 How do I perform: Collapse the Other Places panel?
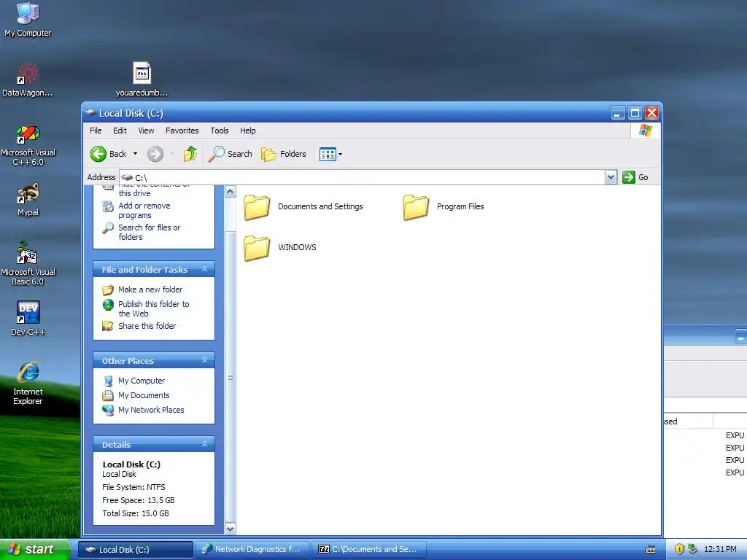[204, 360]
